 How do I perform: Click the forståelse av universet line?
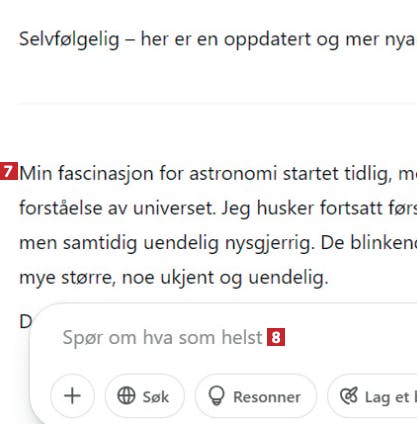coord(218,208)
